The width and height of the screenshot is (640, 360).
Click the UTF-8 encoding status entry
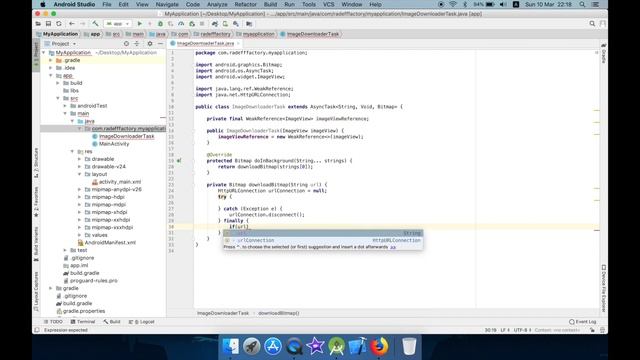pos(522,330)
